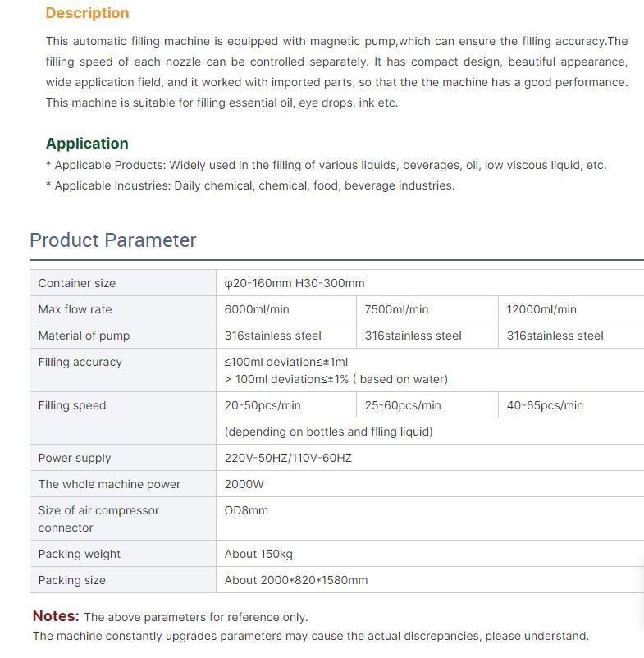Click the Applicable Industries text line
The height and width of the screenshot is (658, 644).
click(x=250, y=185)
